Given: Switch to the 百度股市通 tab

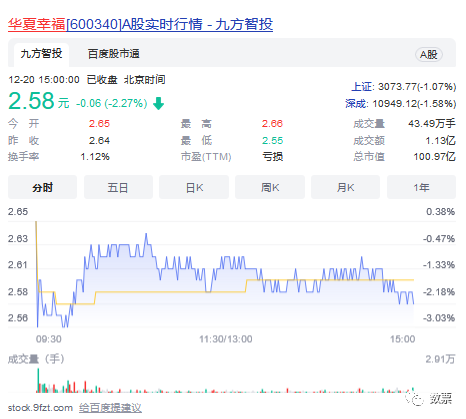Looking at the screenshot, I should 113,54.
